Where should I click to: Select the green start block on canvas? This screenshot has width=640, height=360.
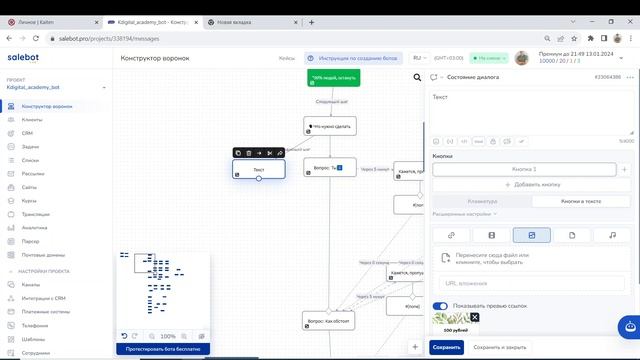tap(333, 78)
